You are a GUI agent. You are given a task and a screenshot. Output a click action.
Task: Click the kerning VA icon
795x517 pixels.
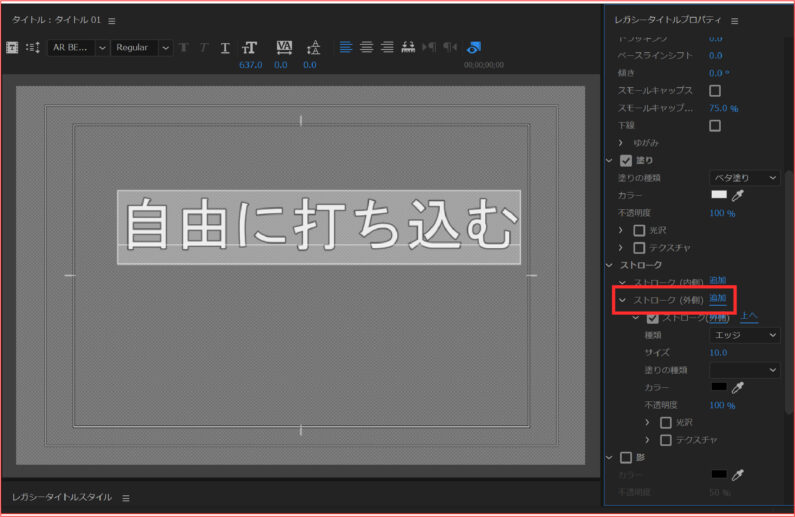pyautogui.click(x=282, y=47)
